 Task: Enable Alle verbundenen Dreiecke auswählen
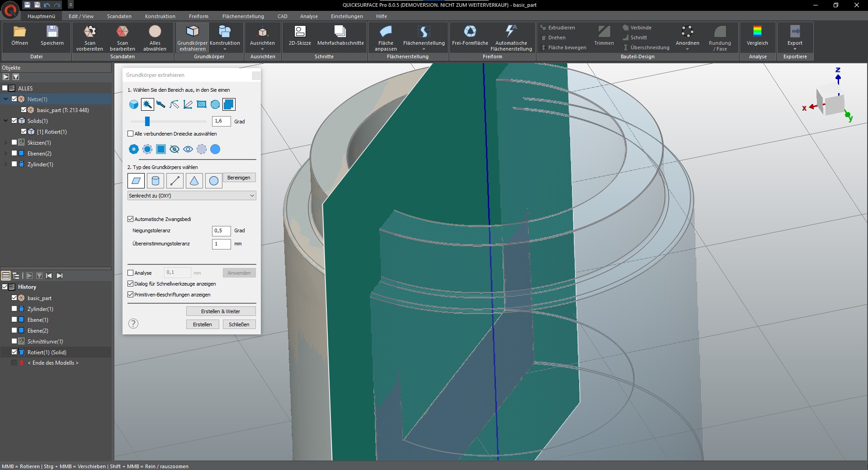click(x=131, y=134)
